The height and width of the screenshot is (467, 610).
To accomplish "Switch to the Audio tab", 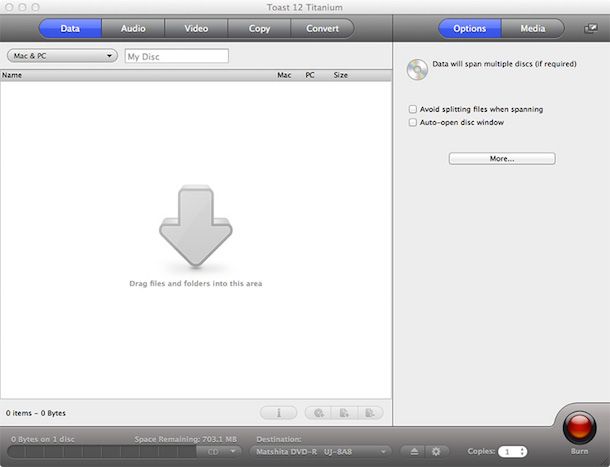I will (x=133, y=29).
